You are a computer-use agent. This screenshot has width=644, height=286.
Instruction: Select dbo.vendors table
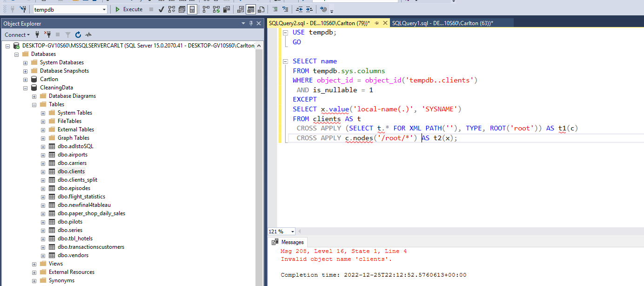(73, 255)
